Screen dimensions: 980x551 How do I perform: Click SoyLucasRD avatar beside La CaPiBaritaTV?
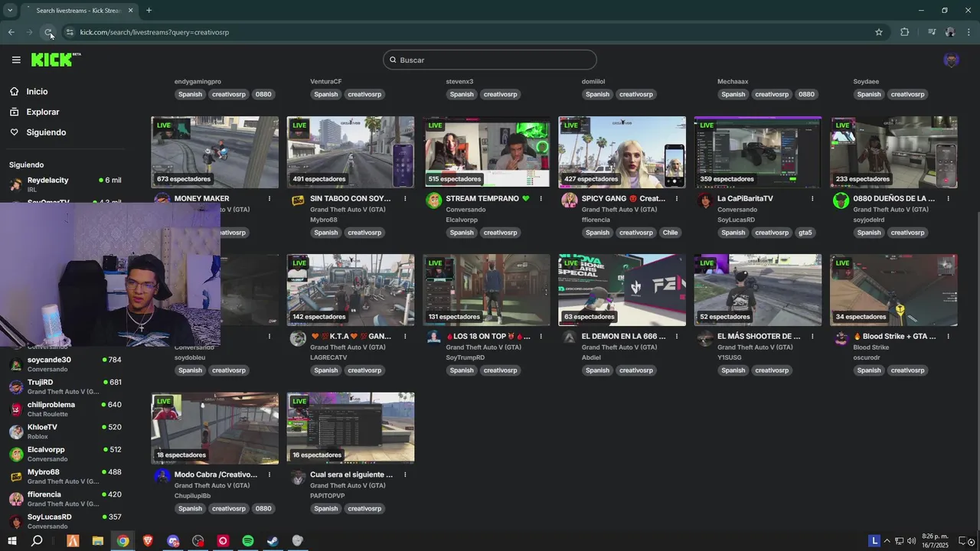[x=705, y=201]
